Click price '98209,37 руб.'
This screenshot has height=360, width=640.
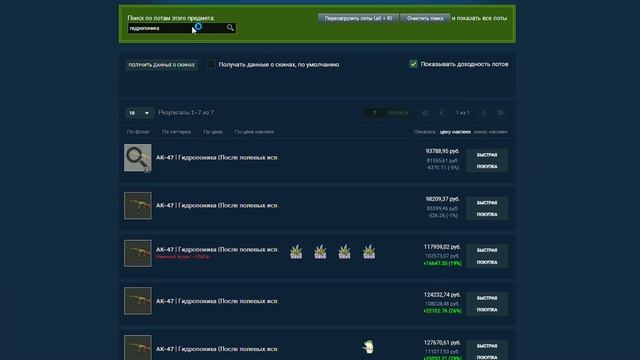pos(442,199)
